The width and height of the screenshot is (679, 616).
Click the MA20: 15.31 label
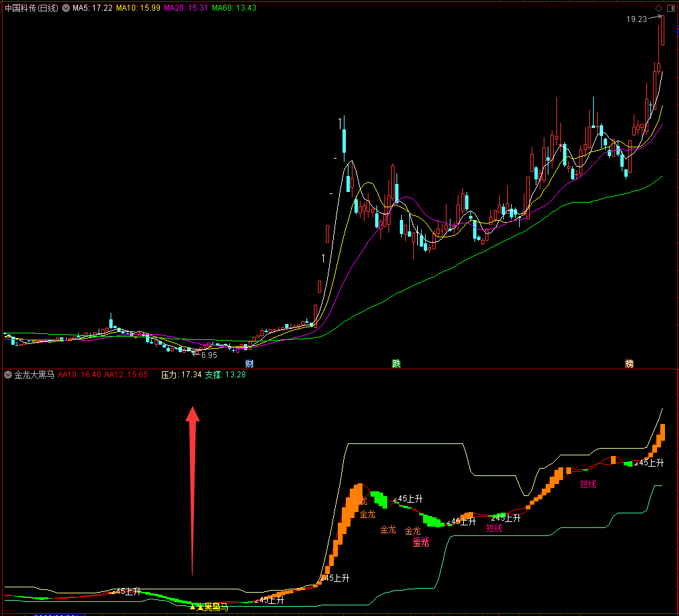pyautogui.click(x=186, y=8)
